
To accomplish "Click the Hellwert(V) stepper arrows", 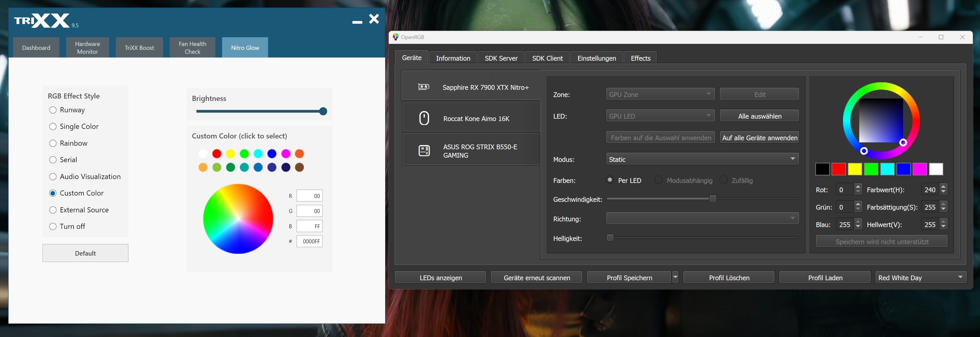I will tap(943, 224).
